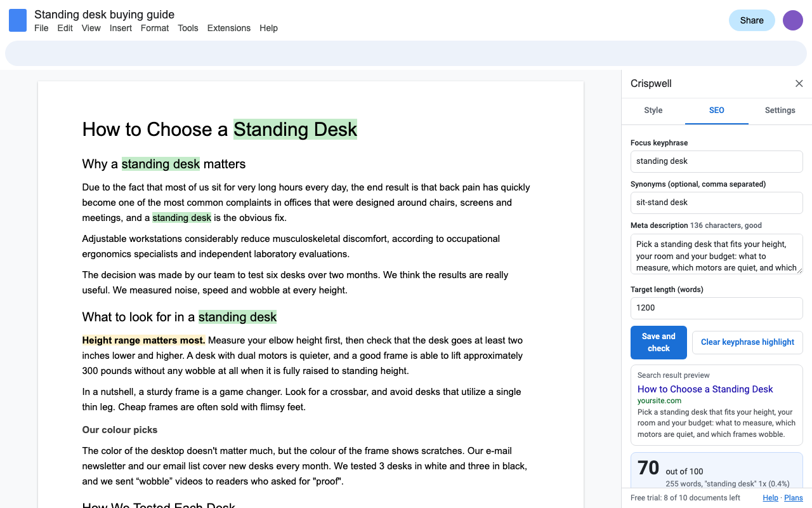This screenshot has width=812, height=508.
Task: Open the Help link in the panel footer
Action: coord(771,498)
